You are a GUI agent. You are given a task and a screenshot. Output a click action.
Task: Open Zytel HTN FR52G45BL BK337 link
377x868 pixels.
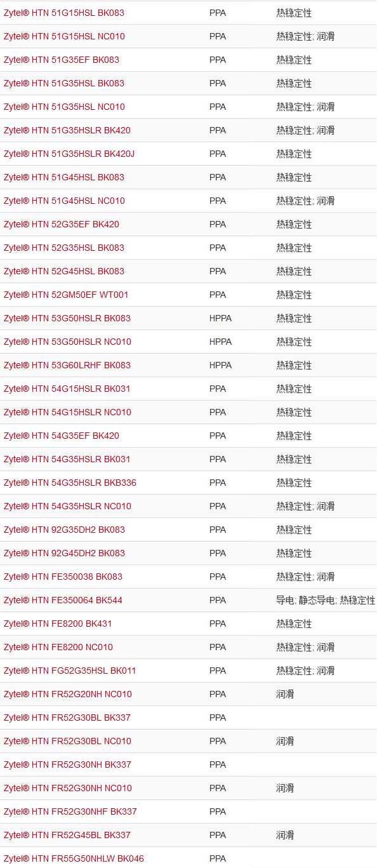coord(67,835)
